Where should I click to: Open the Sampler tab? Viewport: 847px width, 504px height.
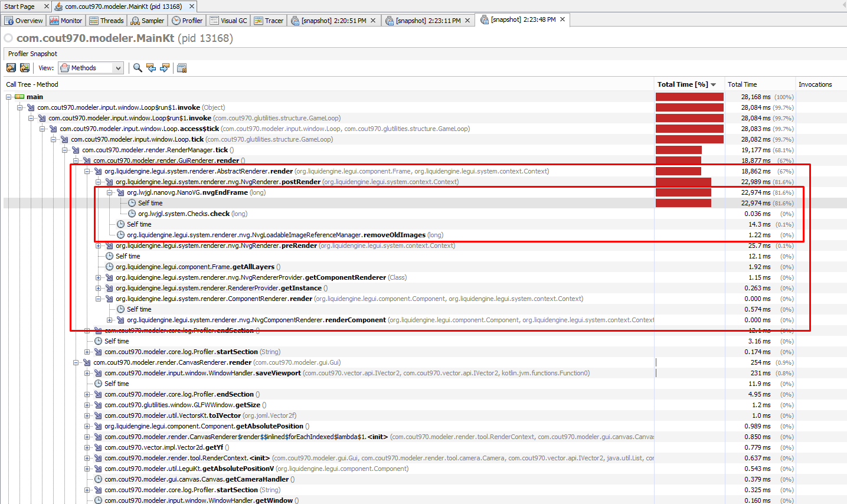(148, 21)
